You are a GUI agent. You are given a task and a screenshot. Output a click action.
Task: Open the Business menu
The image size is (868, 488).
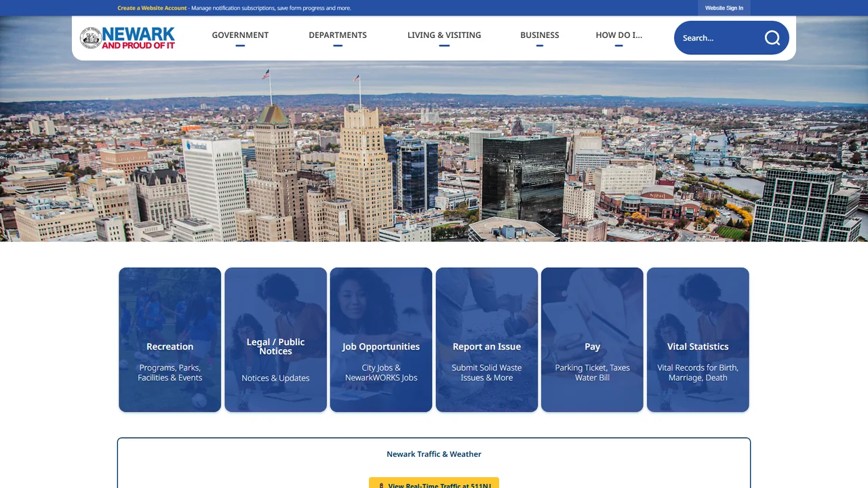(x=540, y=35)
